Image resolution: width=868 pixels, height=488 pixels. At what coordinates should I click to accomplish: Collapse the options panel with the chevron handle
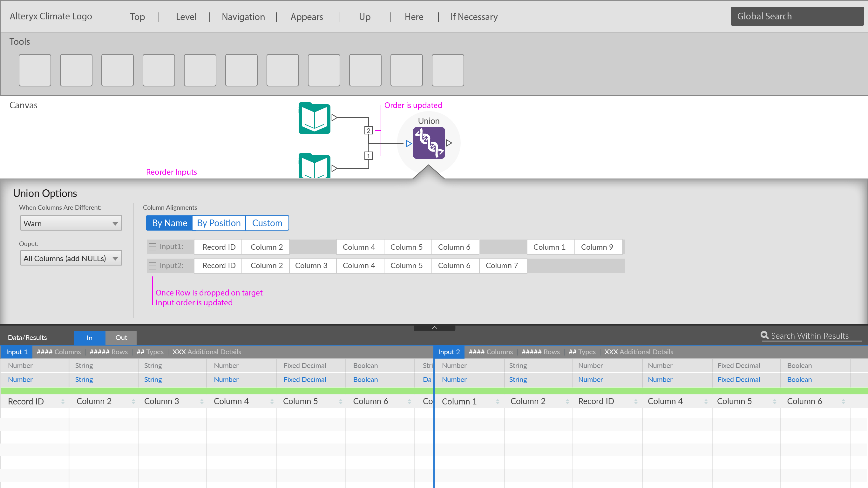[x=434, y=328]
